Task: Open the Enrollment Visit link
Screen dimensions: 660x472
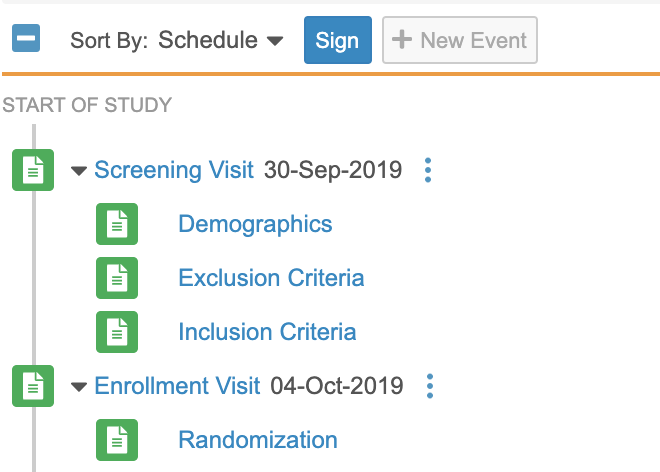Action: 177,386
